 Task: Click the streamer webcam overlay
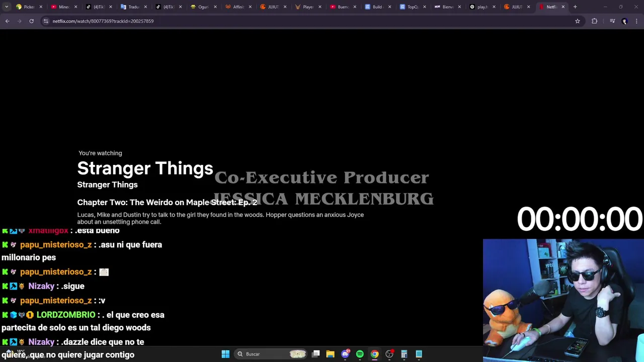(563, 300)
